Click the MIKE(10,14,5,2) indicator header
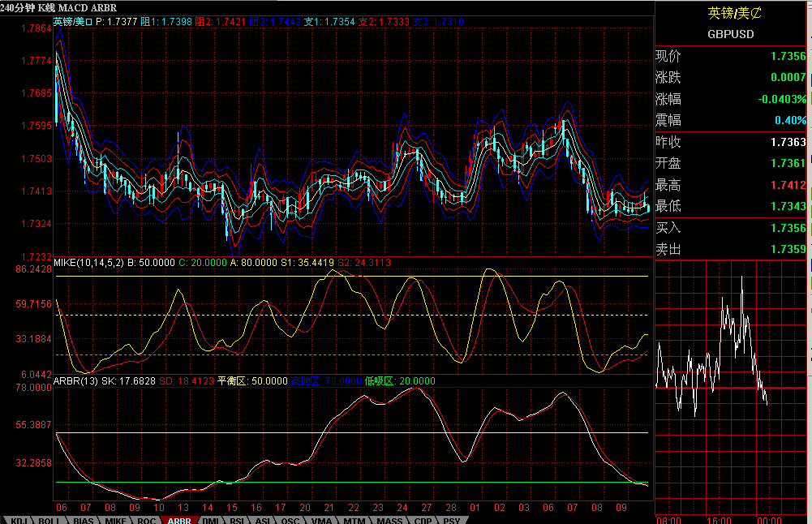The image size is (812, 524). coord(88,263)
